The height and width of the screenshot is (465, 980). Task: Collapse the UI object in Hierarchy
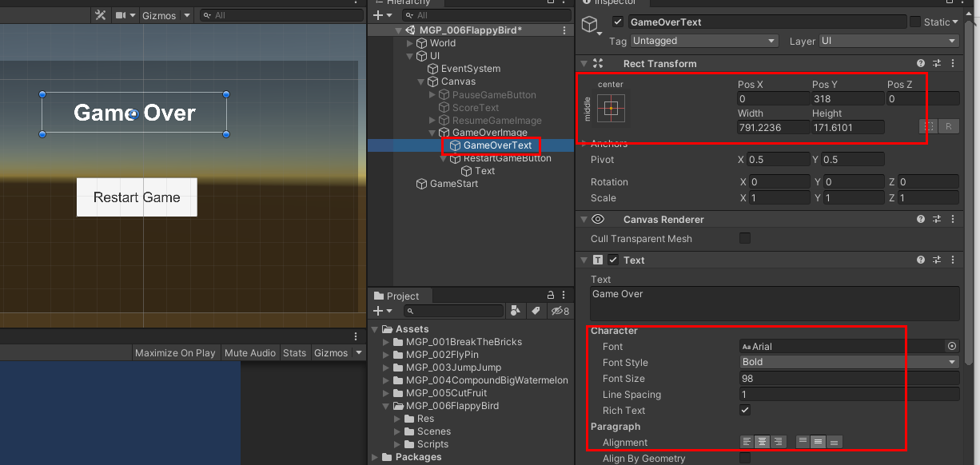pos(411,56)
